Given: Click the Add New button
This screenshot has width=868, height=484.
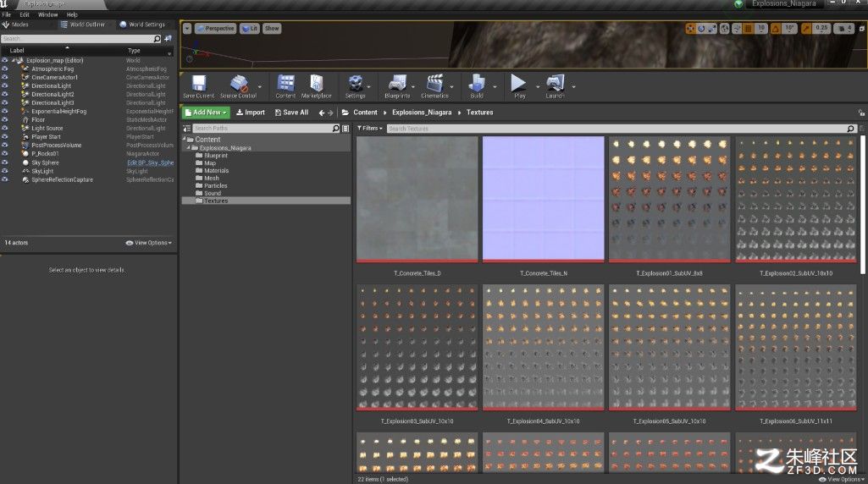Looking at the screenshot, I should (x=206, y=113).
